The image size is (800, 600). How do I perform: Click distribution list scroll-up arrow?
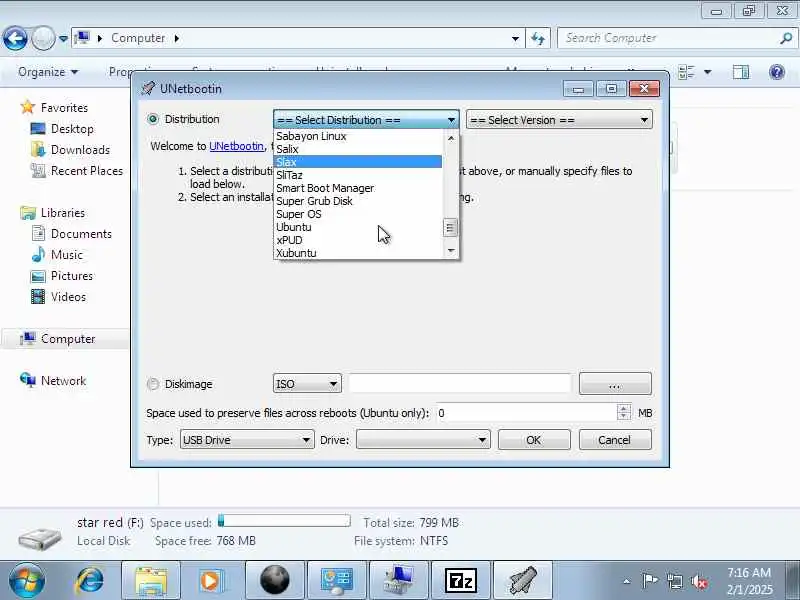451,138
